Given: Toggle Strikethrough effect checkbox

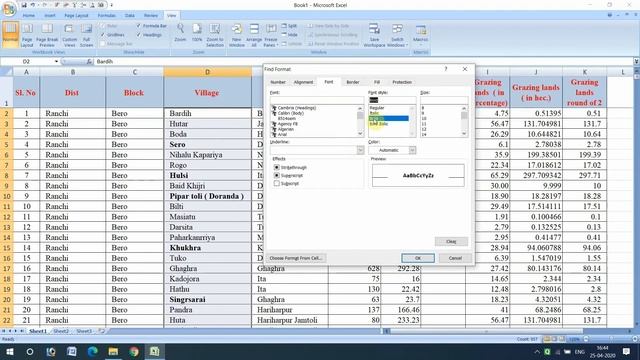Looking at the screenshot, I should point(277,167).
